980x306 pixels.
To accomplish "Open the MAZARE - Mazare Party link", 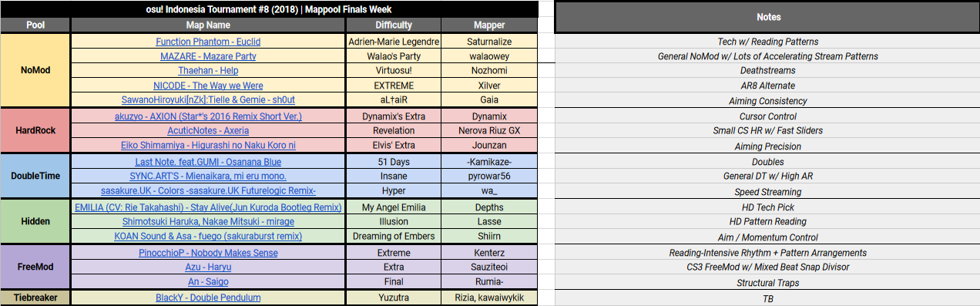I will tap(208, 56).
